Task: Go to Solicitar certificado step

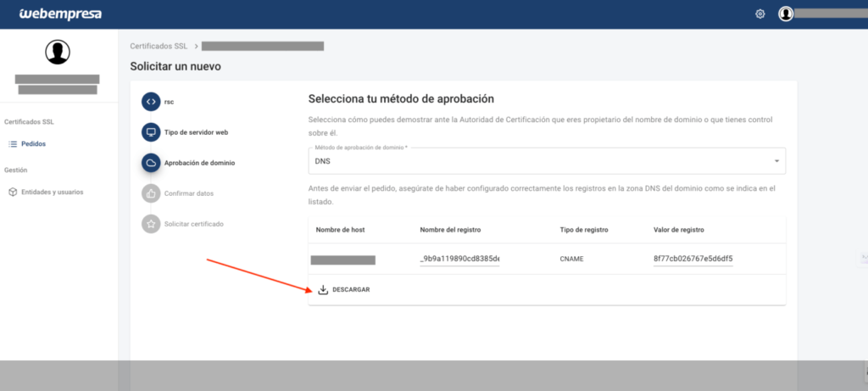Action: [x=194, y=224]
